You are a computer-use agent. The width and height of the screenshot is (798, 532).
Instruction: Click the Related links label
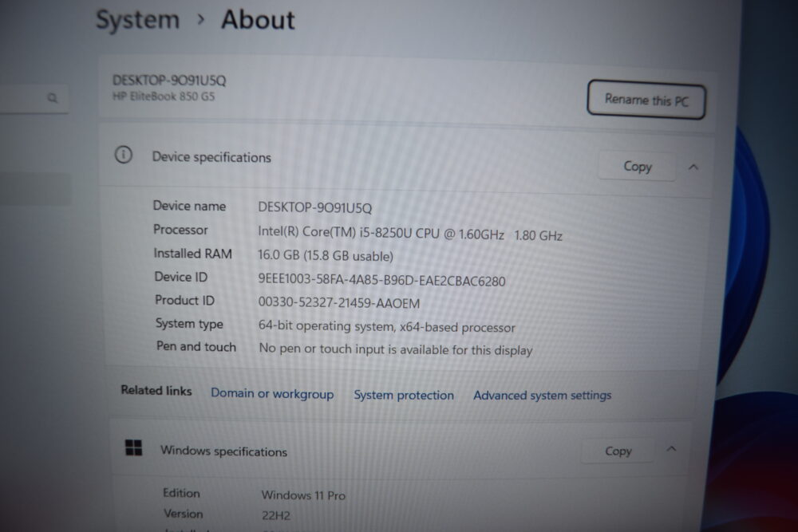(156, 390)
